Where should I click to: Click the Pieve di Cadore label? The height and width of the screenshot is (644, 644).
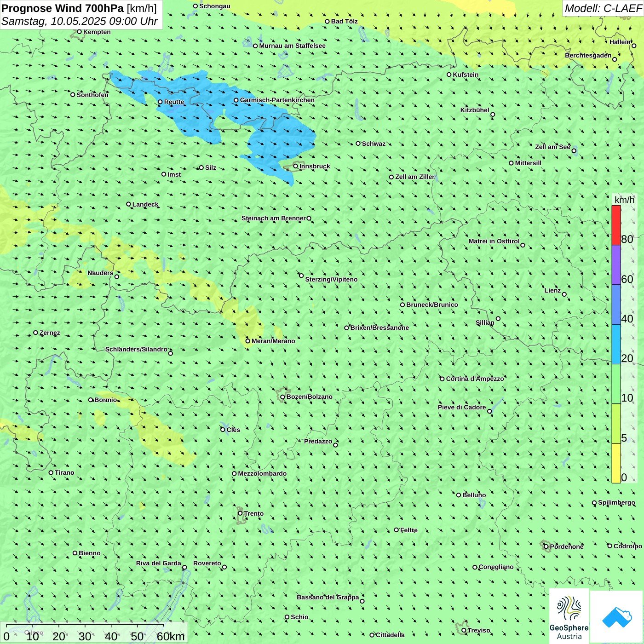pyautogui.click(x=462, y=407)
